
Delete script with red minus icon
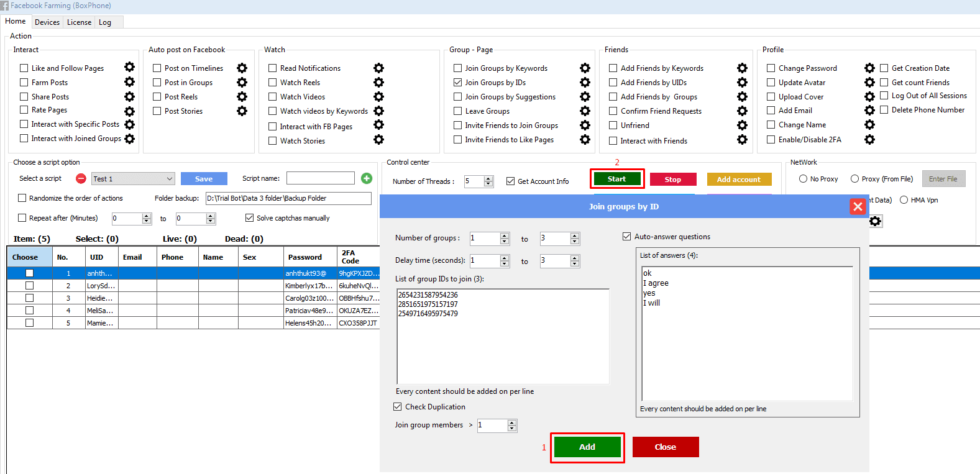click(81, 178)
